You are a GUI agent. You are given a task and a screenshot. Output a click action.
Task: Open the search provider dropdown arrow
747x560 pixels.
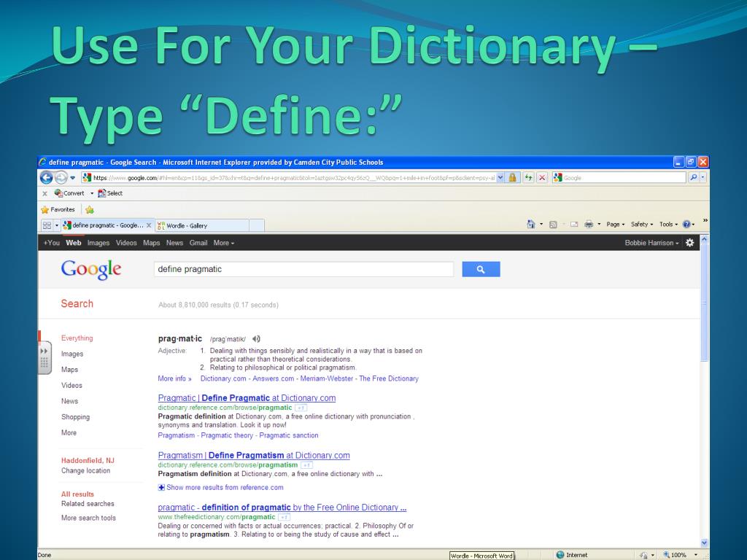point(703,177)
